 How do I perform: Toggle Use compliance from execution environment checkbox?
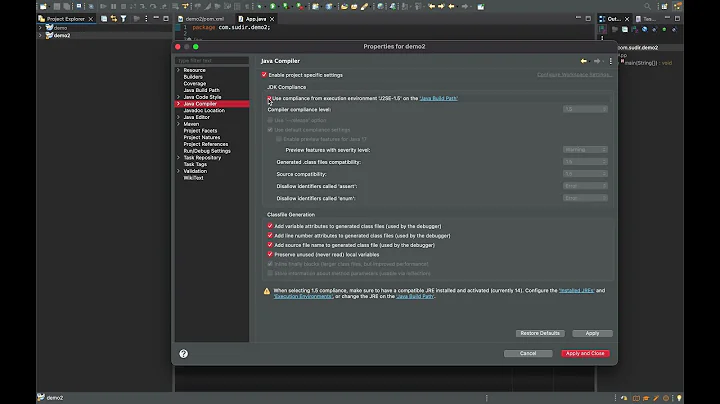coord(269,98)
